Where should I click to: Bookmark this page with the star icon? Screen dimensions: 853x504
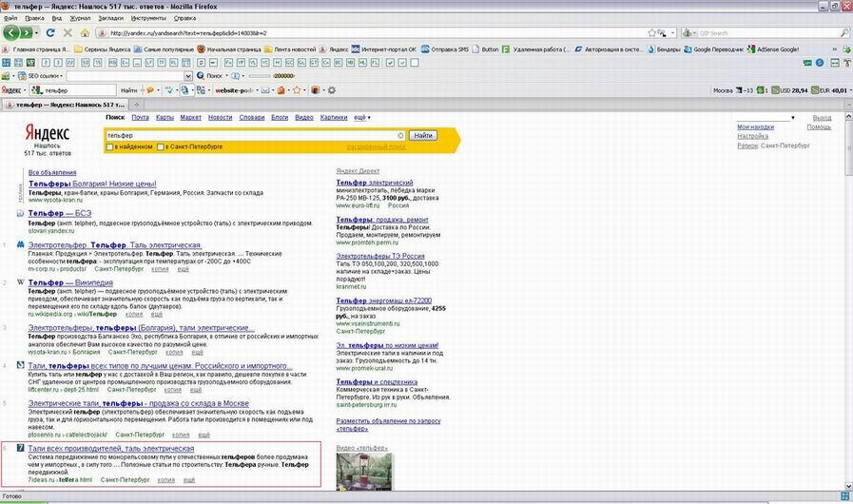[651, 33]
